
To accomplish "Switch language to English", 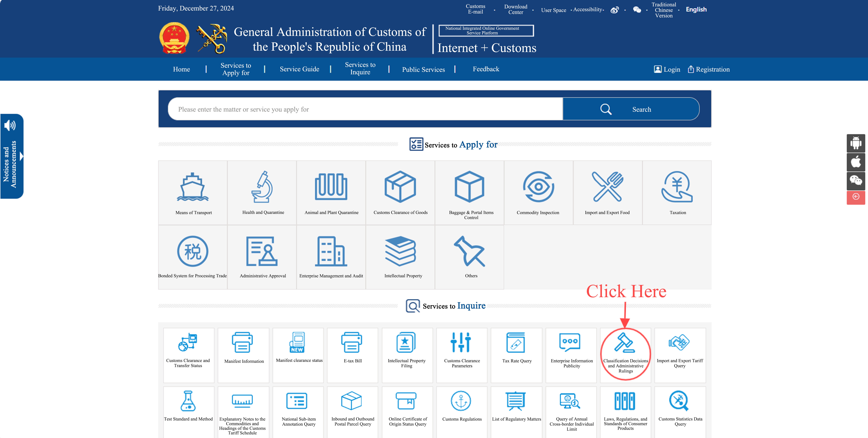I will (x=696, y=9).
